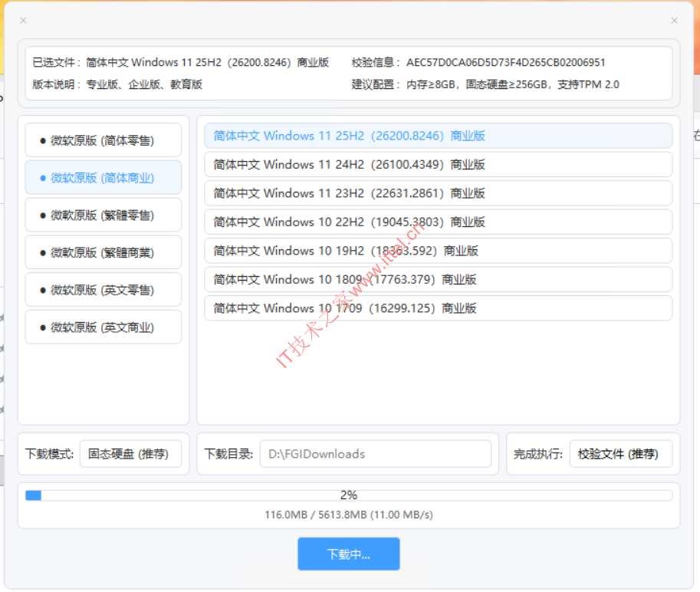Open 微软原版 (英文商业) category
The image size is (700, 592).
[x=104, y=327]
